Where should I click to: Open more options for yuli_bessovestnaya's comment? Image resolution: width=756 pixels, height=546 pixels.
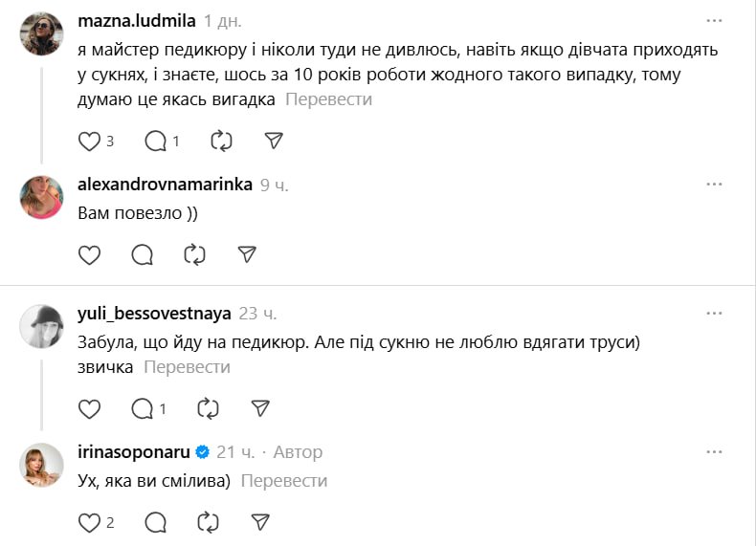(714, 314)
